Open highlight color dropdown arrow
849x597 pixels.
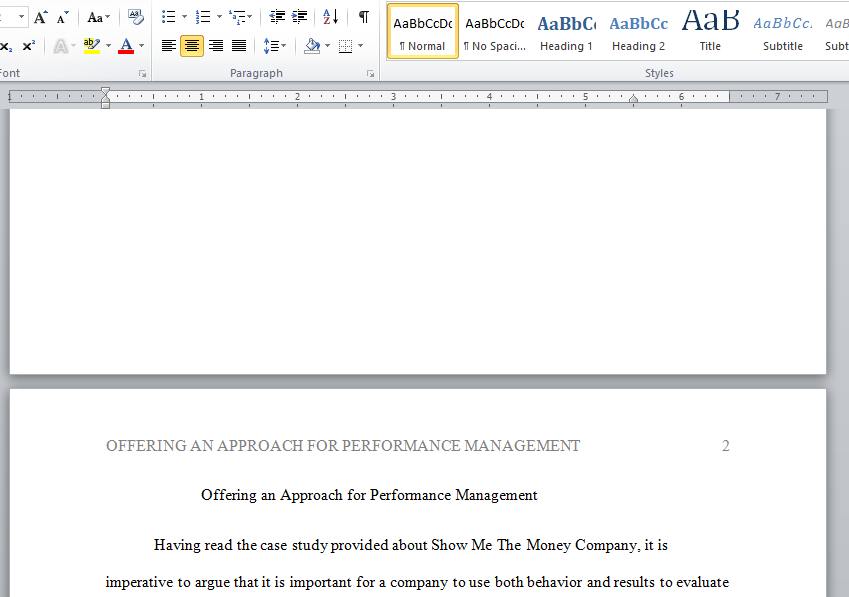(x=108, y=46)
